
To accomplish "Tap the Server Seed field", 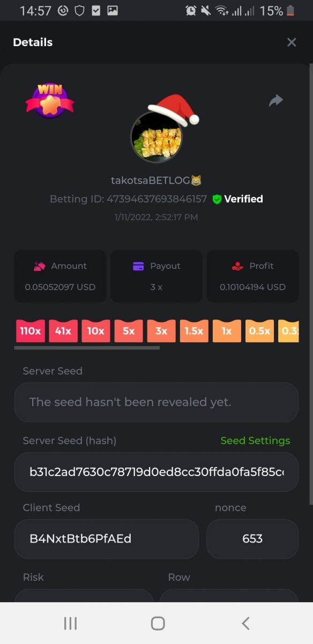I will pyautogui.click(x=156, y=402).
